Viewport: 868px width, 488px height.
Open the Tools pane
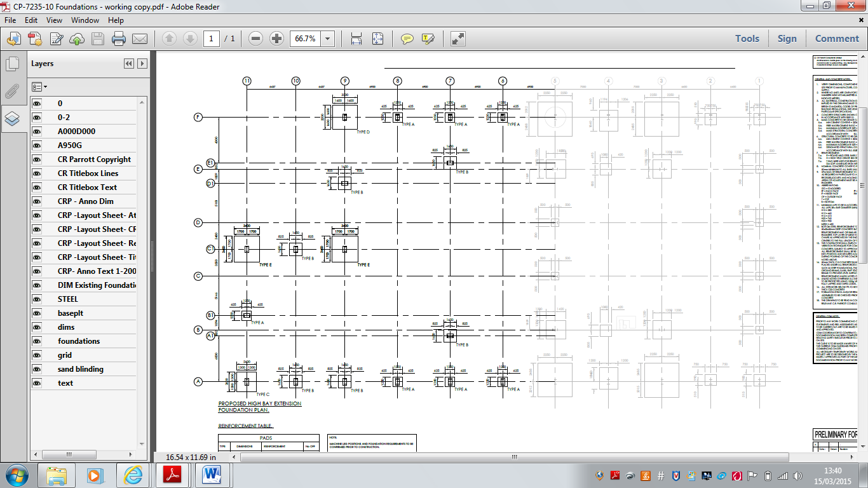[747, 39]
